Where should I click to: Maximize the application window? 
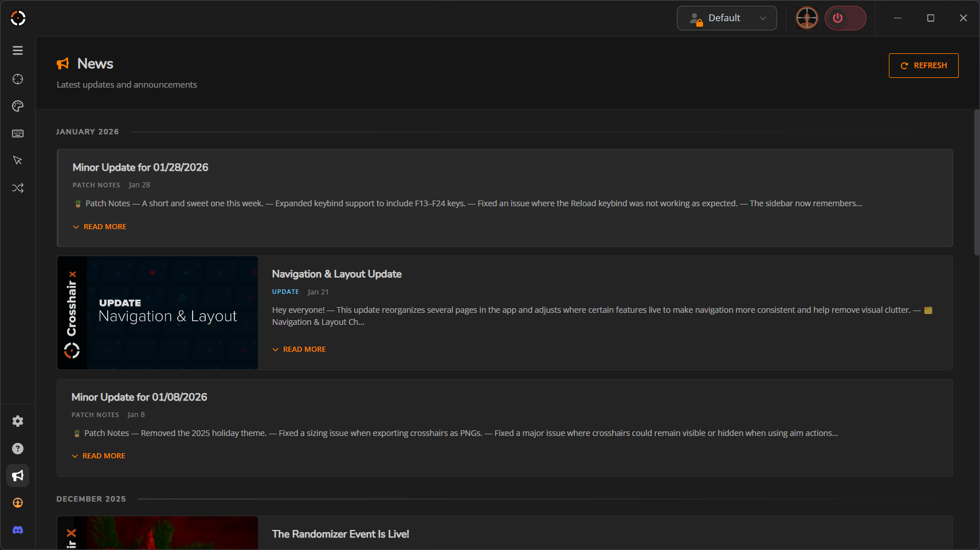(931, 18)
